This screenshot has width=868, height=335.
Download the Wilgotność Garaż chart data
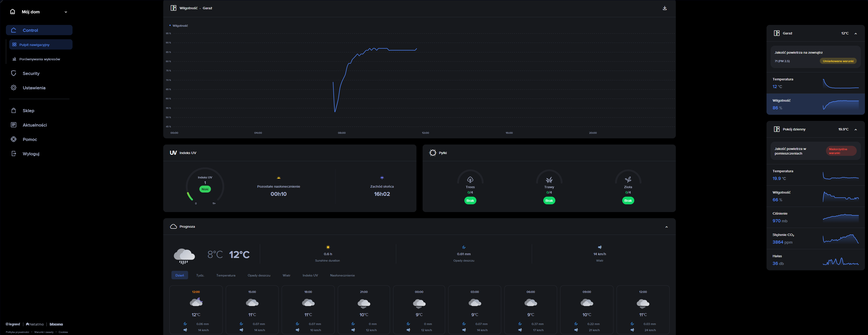(665, 8)
